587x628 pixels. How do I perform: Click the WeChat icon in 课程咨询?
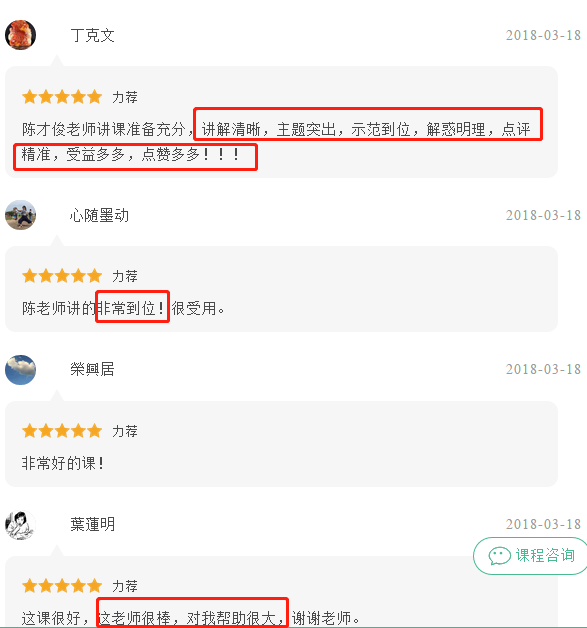pos(499,556)
